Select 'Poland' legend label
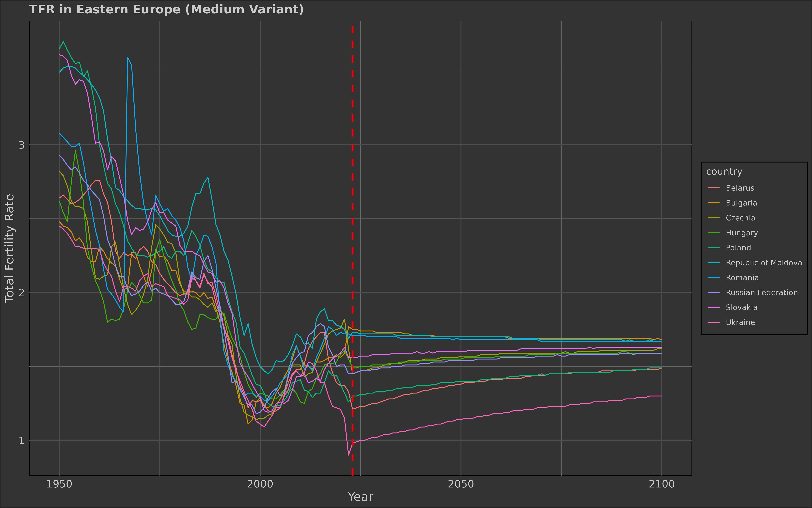This screenshot has width=812, height=508. tap(738, 248)
